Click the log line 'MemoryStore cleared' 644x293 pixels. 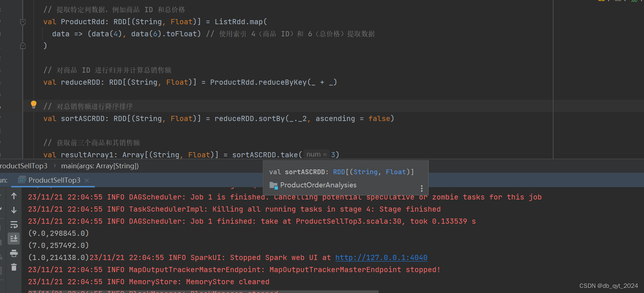coord(149,282)
